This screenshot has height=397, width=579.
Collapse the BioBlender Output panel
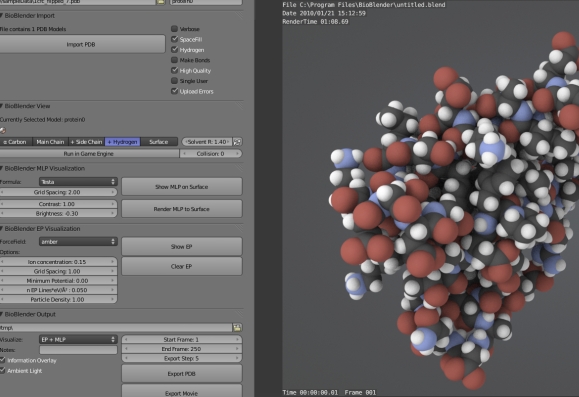click(1, 314)
